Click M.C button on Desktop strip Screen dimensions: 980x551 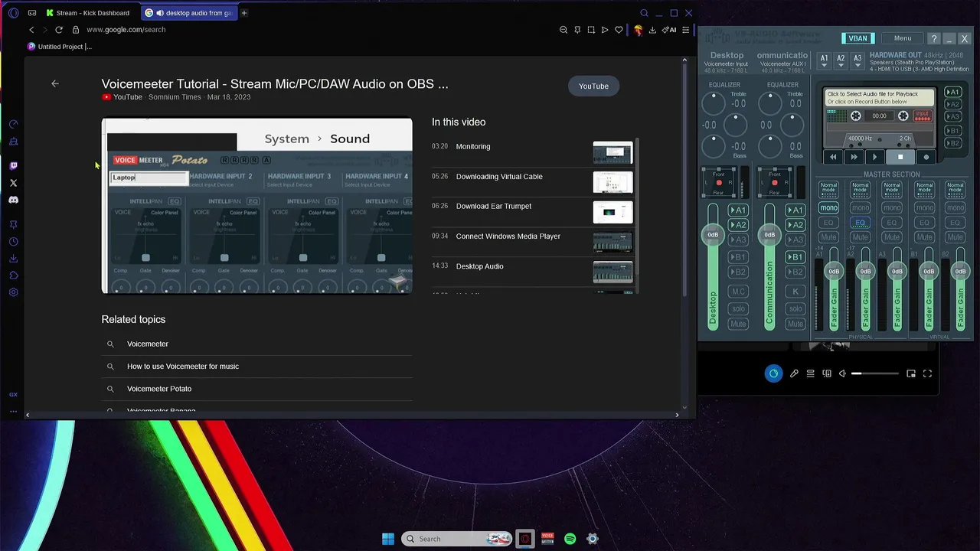point(738,292)
